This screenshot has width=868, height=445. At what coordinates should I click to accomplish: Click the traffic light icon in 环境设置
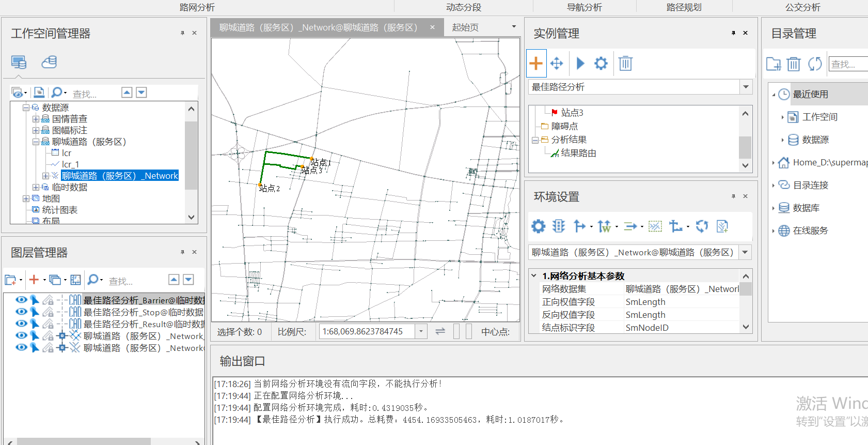(x=558, y=226)
